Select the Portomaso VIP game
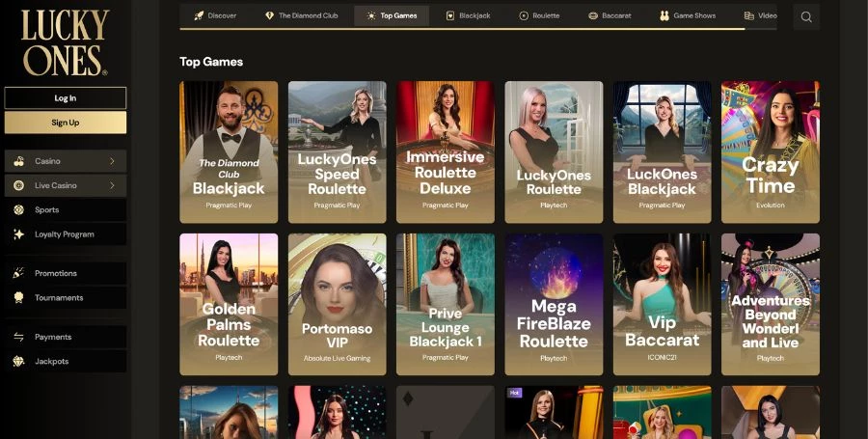 coord(338,305)
